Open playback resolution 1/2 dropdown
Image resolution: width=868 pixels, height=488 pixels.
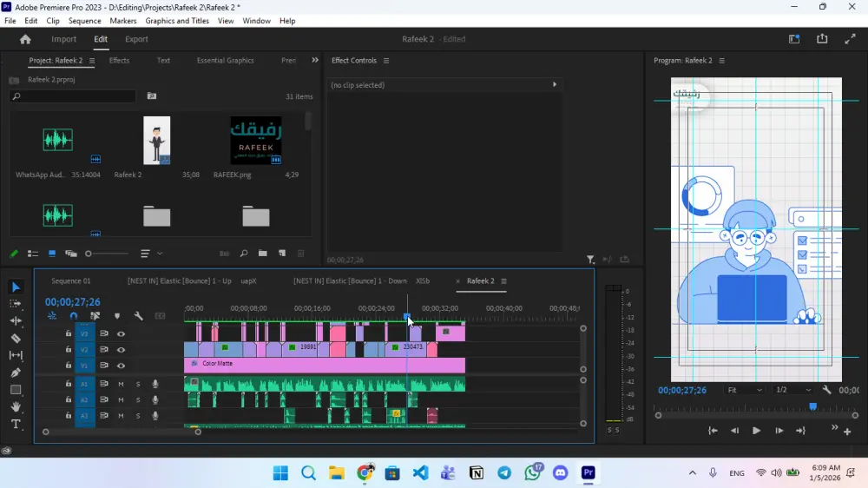coord(793,390)
